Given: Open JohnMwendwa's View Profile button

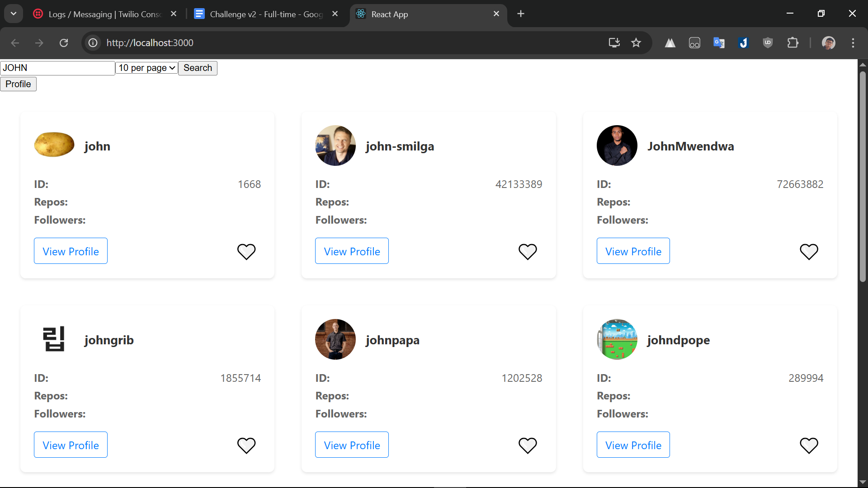Looking at the screenshot, I should [633, 251].
